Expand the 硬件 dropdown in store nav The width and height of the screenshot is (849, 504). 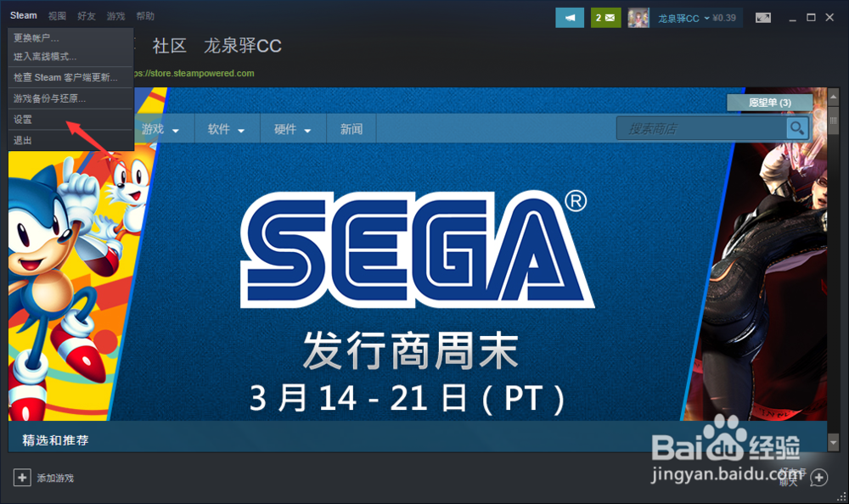(292, 129)
